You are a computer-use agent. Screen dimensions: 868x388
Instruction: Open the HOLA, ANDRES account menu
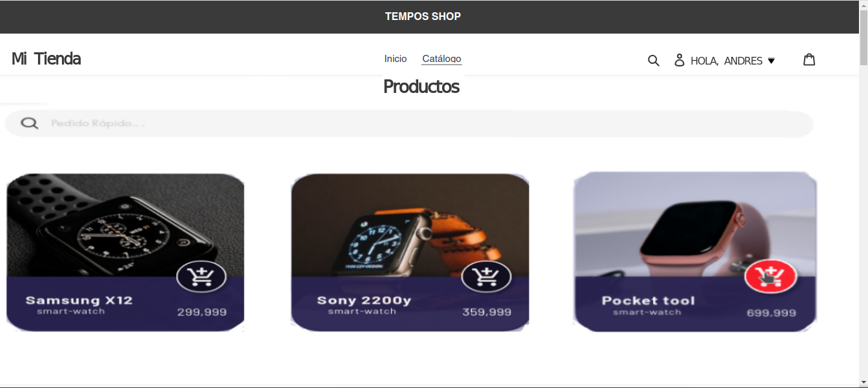click(x=727, y=61)
